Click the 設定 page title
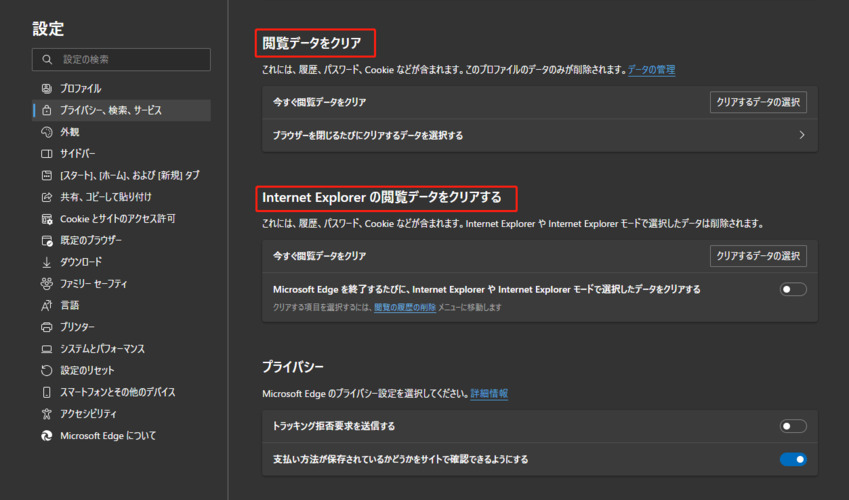This screenshot has height=500, width=849. tap(48, 29)
